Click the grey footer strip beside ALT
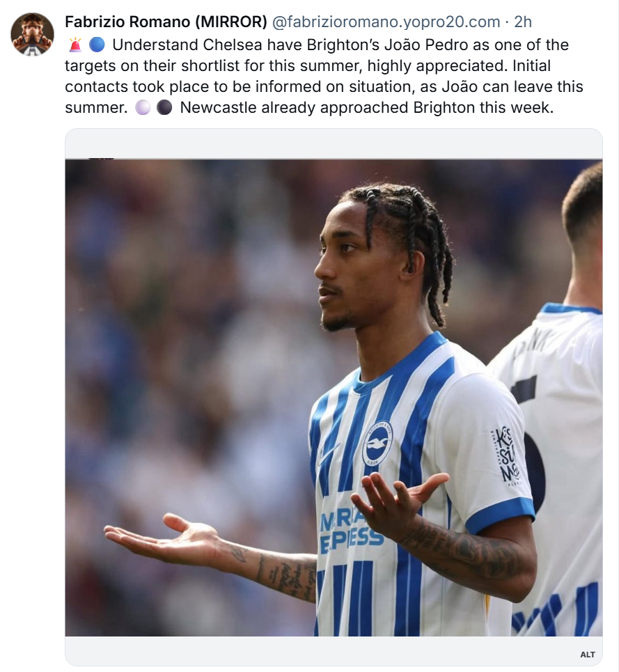Viewport: 619px width, 672px height. tap(321, 650)
